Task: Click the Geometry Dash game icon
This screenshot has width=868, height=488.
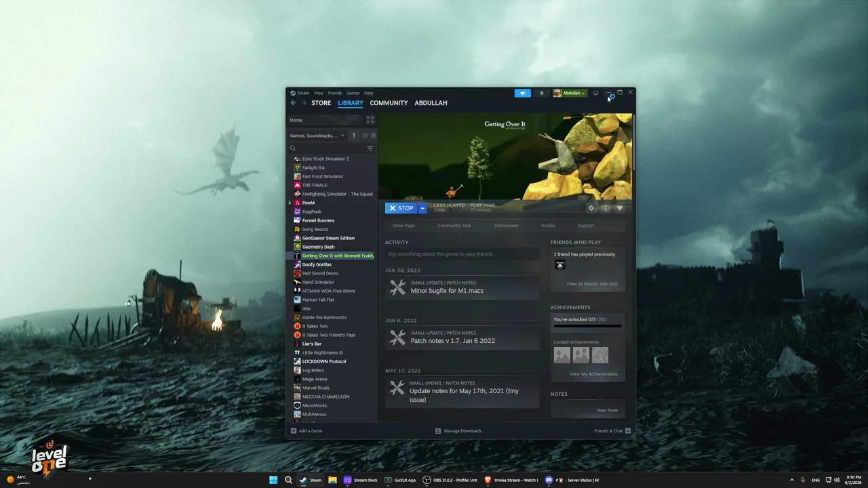Action: [x=297, y=247]
